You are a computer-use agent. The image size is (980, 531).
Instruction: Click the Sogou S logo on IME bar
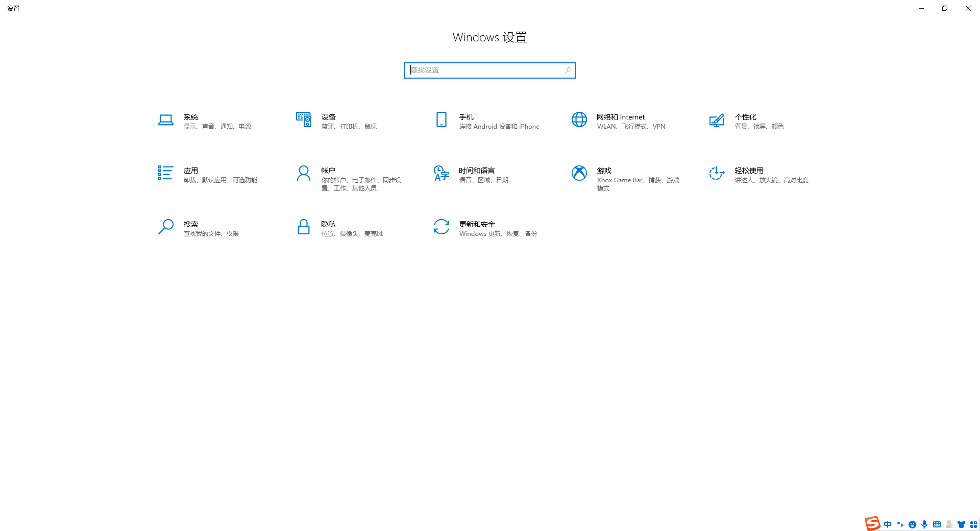pyautogui.click(x=872, y=523)
